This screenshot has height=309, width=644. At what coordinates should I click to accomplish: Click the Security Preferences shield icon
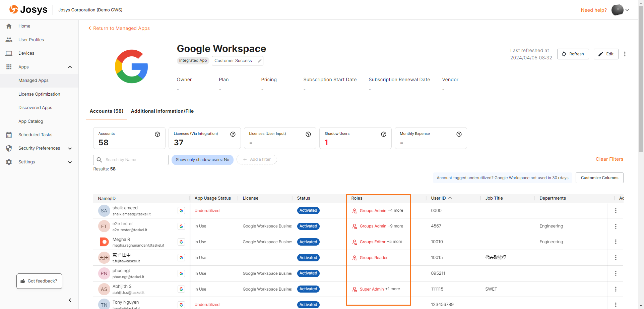click(x=9, y=148)
